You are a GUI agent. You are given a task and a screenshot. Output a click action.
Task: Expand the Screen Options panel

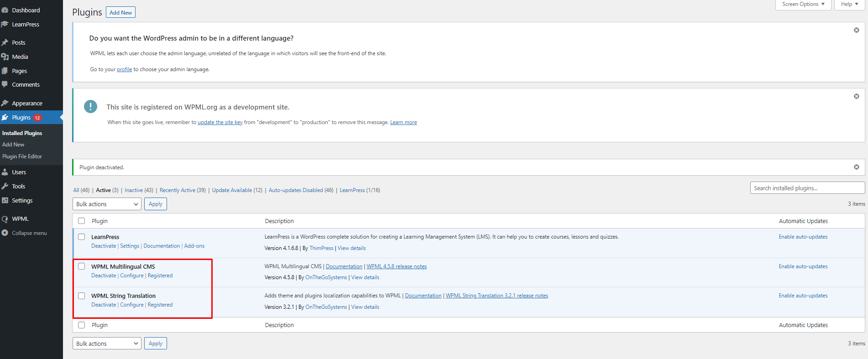(803, 5)
